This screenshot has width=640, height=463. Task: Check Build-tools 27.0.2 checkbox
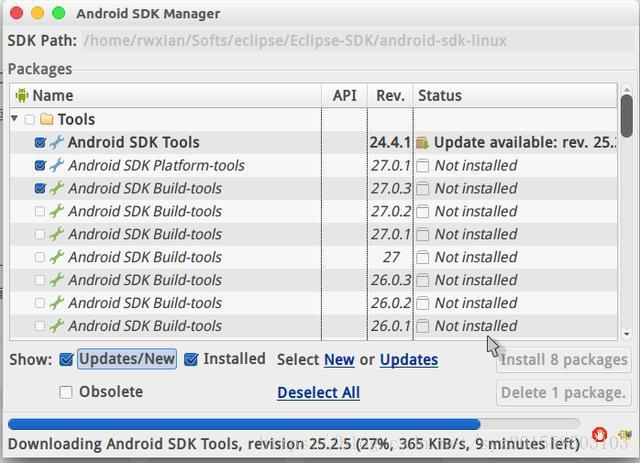click(x=40, y=211)
